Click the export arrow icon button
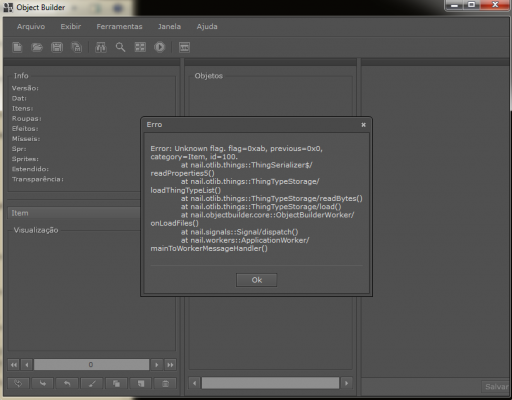This screenshot has width=512, height=400. click(x=67, y=383)
